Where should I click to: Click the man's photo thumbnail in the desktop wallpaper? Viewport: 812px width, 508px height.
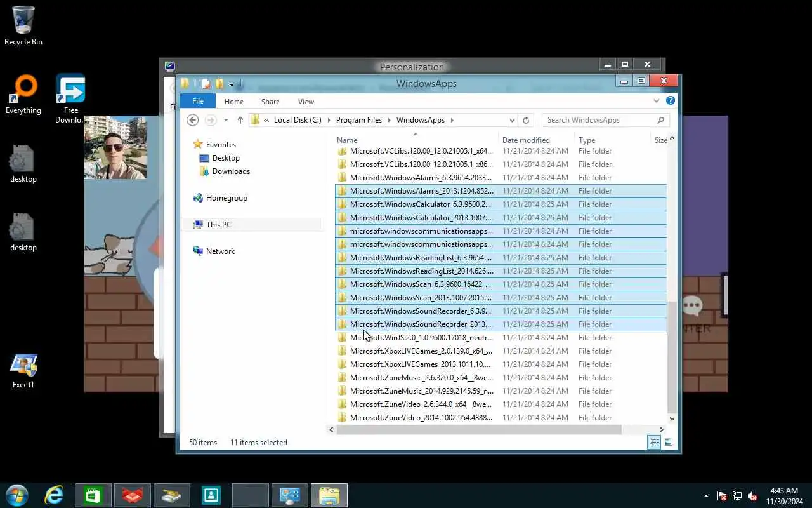(115, 147)
